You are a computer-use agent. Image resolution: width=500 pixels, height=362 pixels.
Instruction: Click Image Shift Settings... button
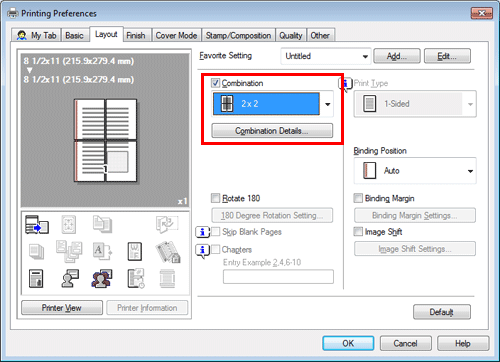coord(415,249)
